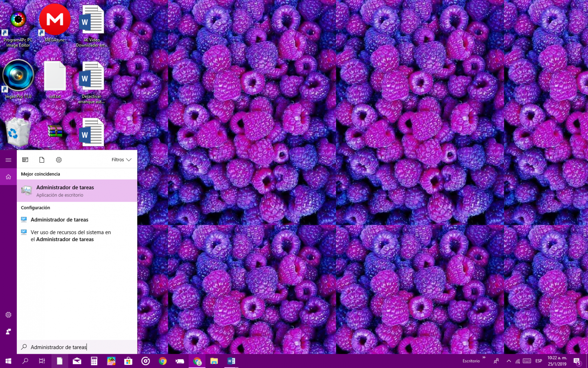Screen dimensions: 588x368
Task: Open the blank document taskbar app
Action: tap(60, 361)
